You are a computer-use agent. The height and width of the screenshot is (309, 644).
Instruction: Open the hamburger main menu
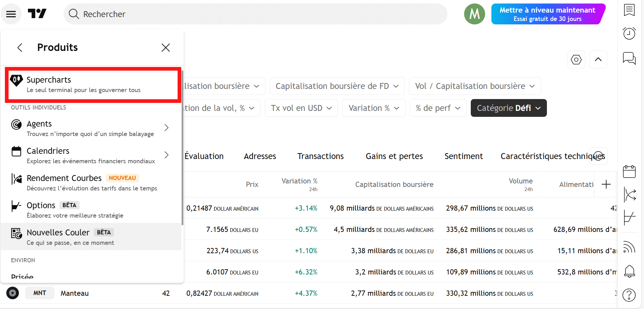(11, 14)
